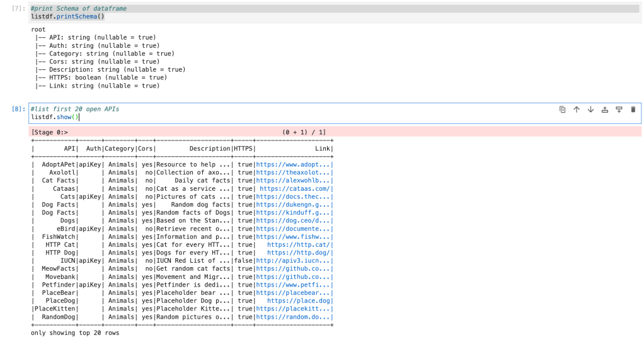Viewport: 644px width, 342px height.
Task: Place the cursor in the listdf.show() code line
Action: pos(54,117)
